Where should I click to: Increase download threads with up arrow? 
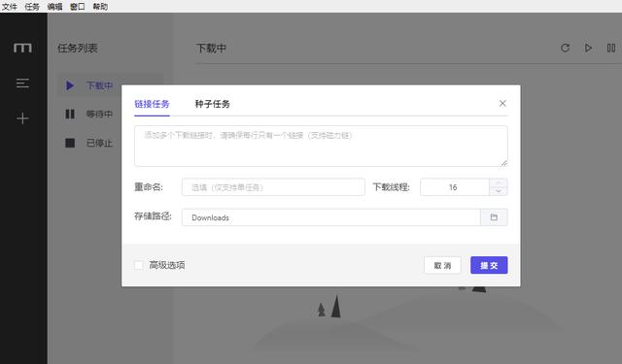[499, 183]
